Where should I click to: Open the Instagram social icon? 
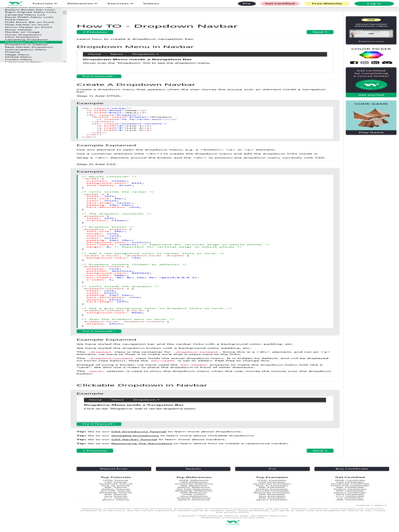point(364,62)
